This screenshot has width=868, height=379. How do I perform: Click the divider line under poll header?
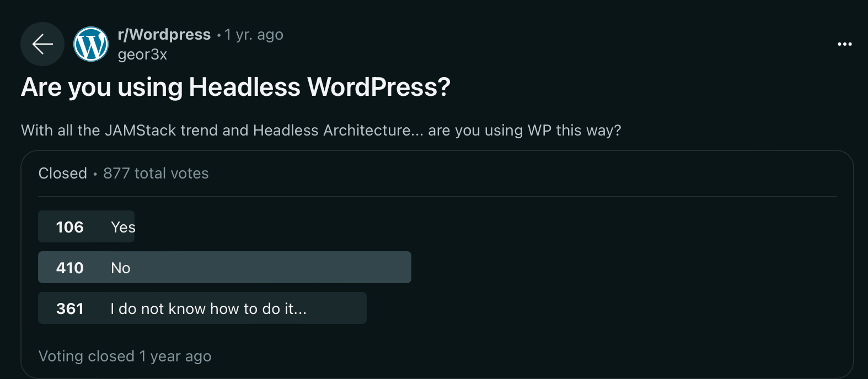click(x=437, y=197)
